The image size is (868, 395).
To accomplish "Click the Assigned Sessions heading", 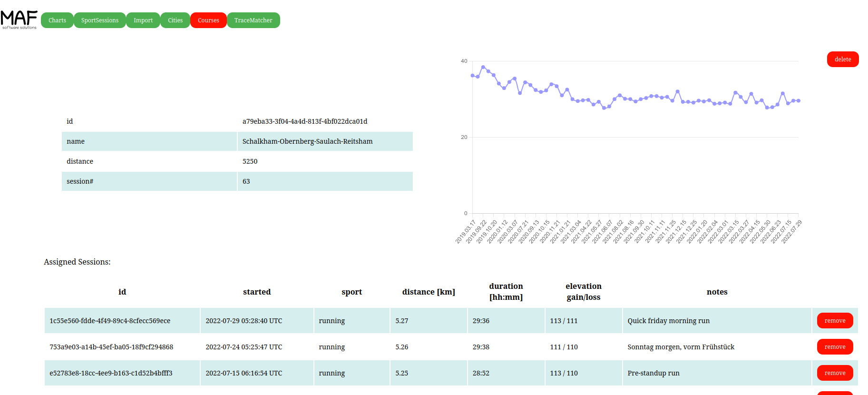I will pos(77,262).
